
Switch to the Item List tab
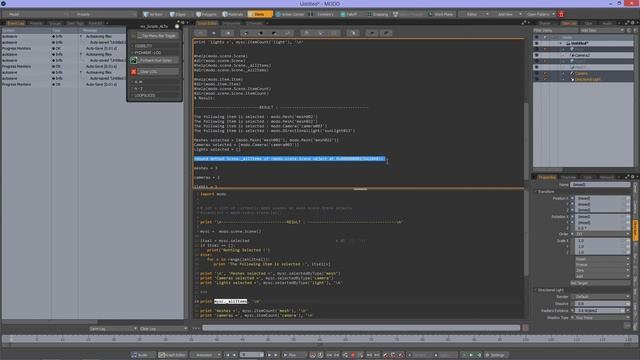569,23
